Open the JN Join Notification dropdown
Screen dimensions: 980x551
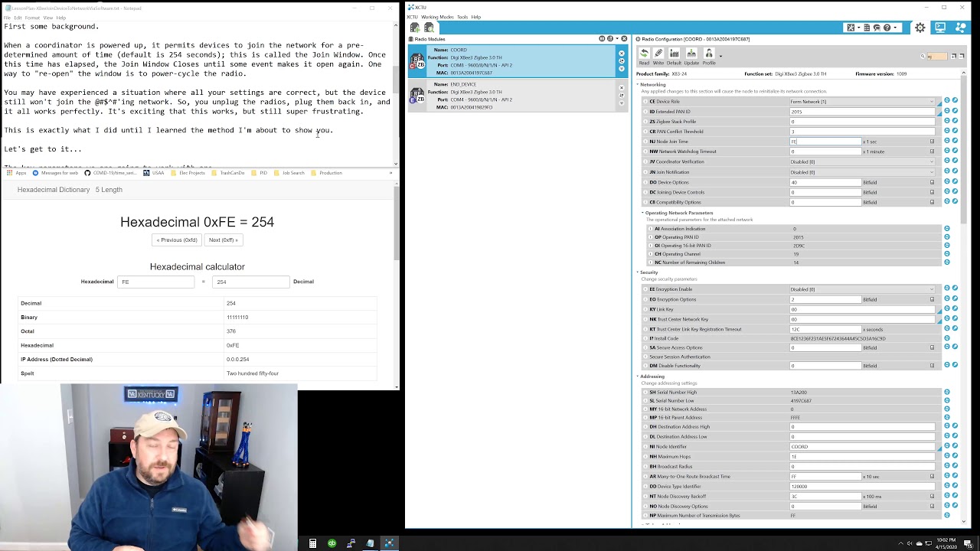(862, 172)
